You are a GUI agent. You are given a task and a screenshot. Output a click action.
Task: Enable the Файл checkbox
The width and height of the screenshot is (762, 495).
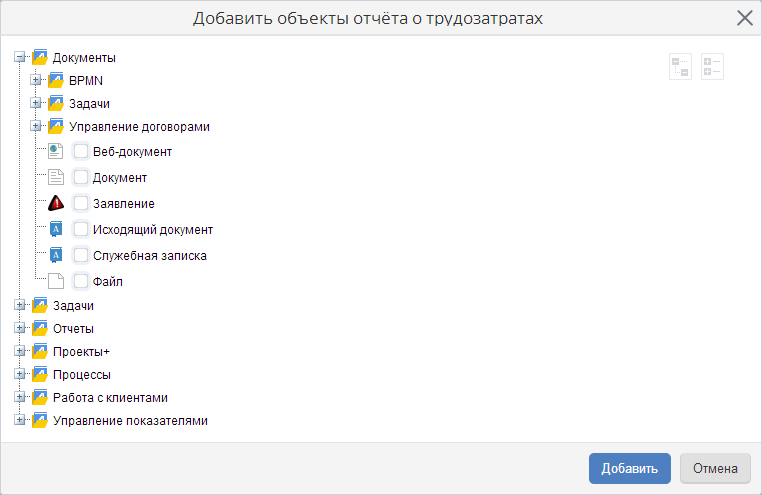(x=81, y=281)
